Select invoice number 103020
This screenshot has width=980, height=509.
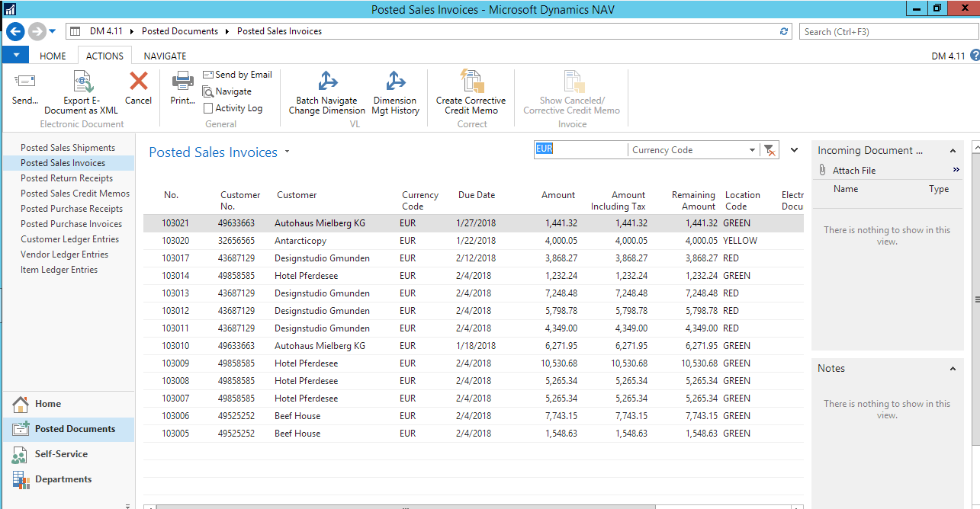pos(175,241)
